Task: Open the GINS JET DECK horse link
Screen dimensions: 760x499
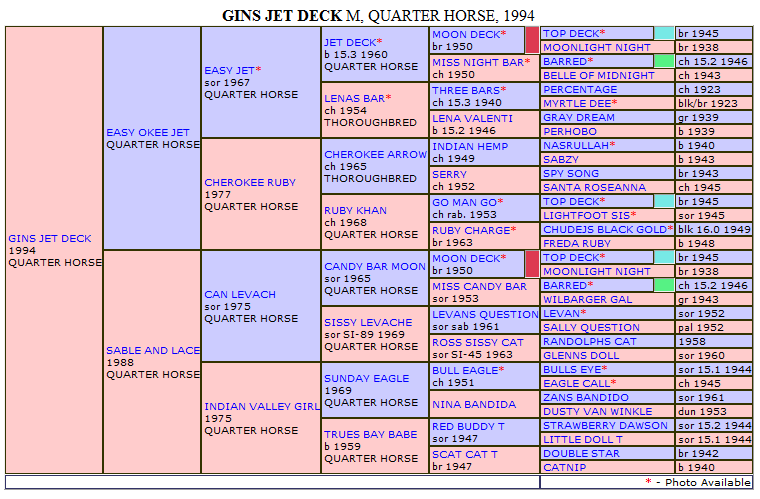Action: click(x=49, y=238)
